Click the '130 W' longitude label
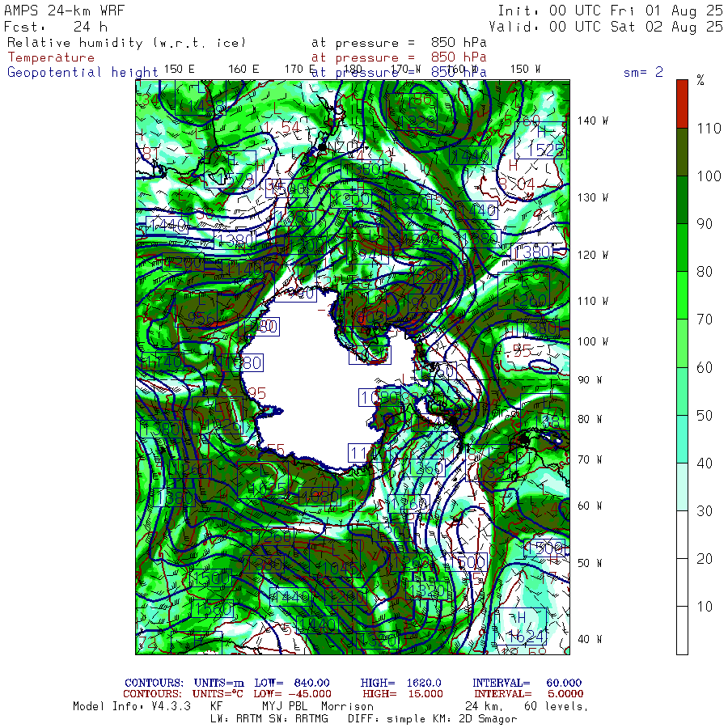 click(x=593, y=198)
